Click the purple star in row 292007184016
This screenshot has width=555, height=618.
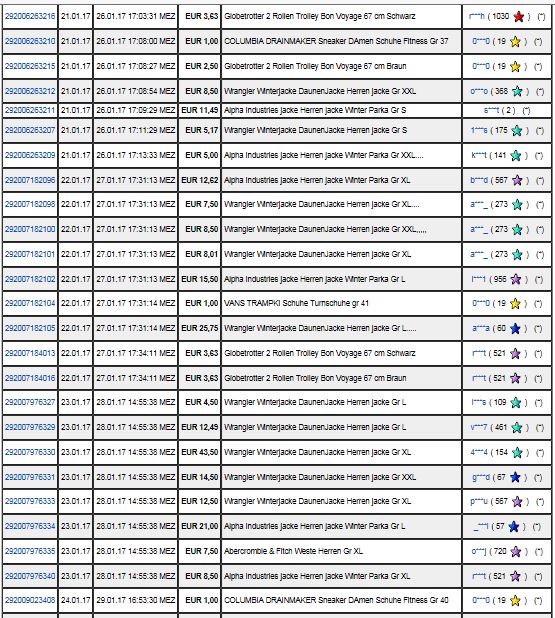coord(515,378)
